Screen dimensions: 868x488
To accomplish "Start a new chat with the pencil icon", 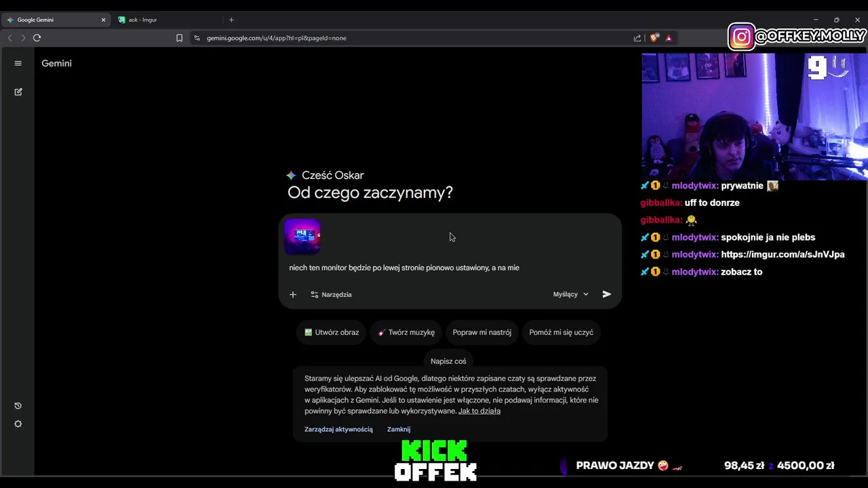I will [18, 91].
